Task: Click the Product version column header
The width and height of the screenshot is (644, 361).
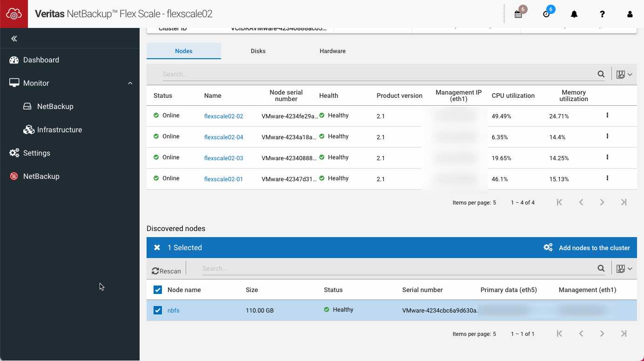Action: (x=400, y=95)
